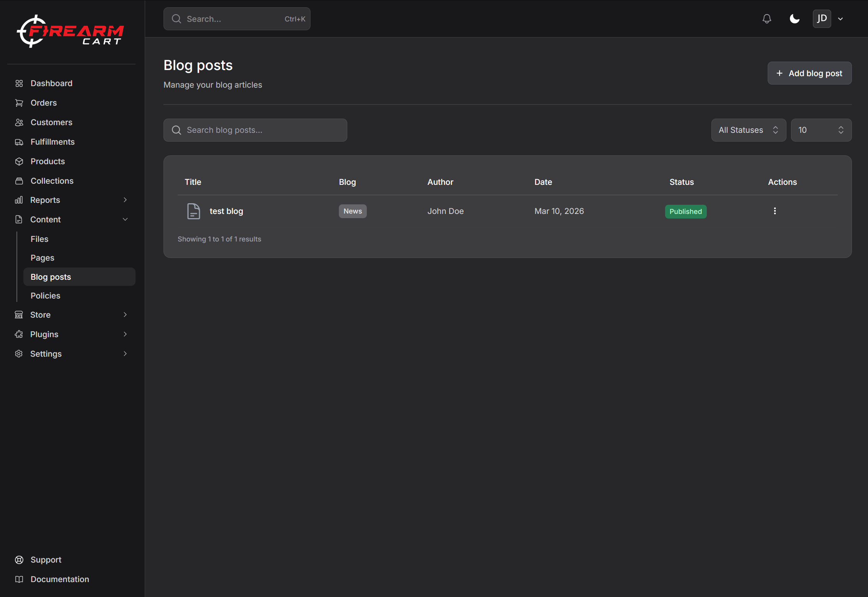The height and width of the screenshot is (597, 868).
Task: Open Policies under Content
Action: pyautogui.click(x=45, y=296)
